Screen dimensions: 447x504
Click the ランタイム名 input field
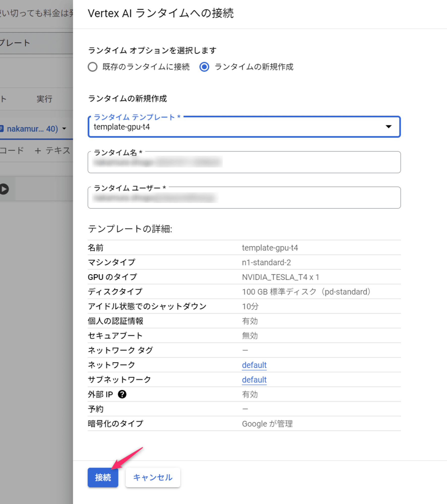244,162
